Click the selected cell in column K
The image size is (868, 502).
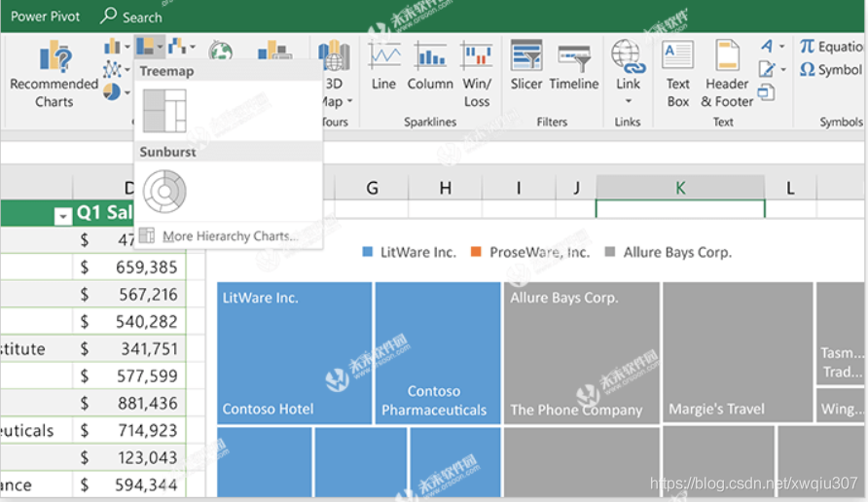point(680,208)
